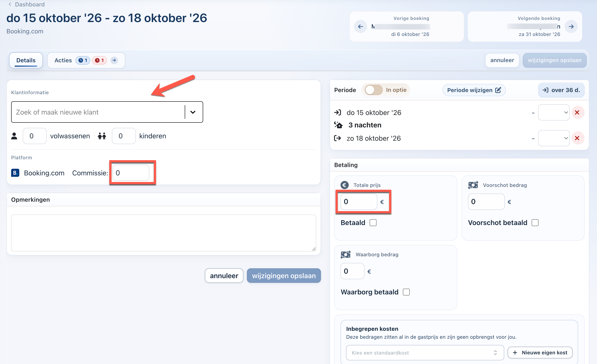
Task: Open Kies een standaardkost dropdown
Action: click(425, 353)
